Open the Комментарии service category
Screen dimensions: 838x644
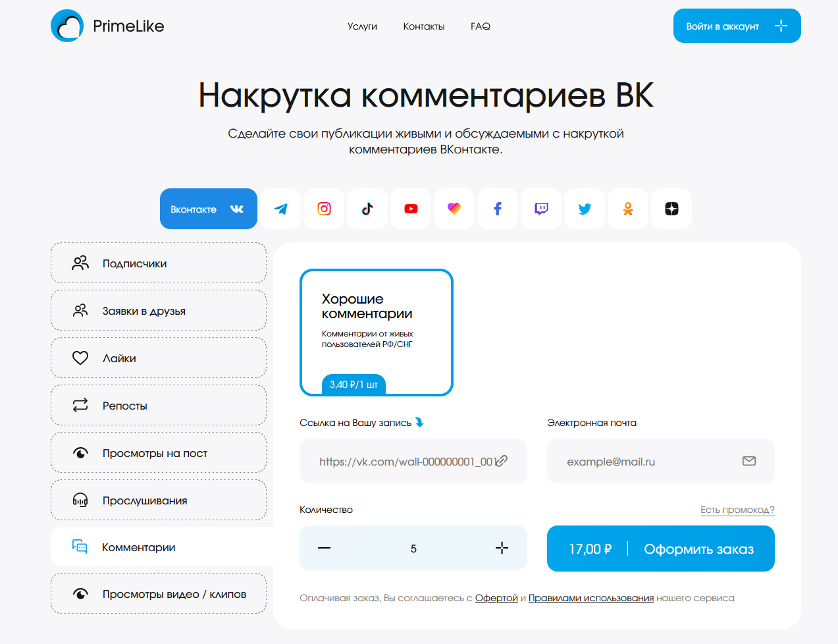(162, 547)
